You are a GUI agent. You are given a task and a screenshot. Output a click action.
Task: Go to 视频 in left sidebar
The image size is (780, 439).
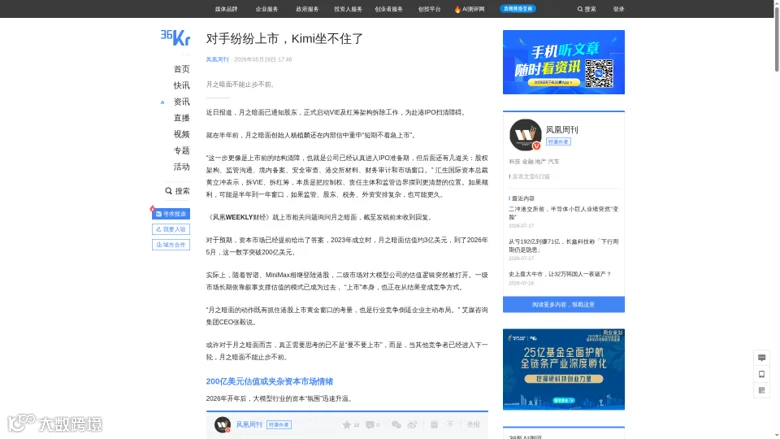pyautogui.click(x=182, y=134)
